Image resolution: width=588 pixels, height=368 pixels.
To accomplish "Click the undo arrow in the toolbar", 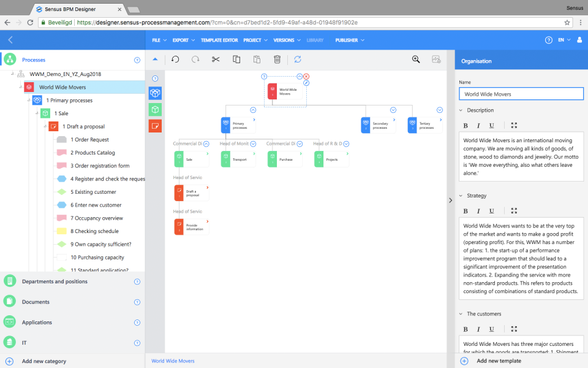I will pos(175,59).
